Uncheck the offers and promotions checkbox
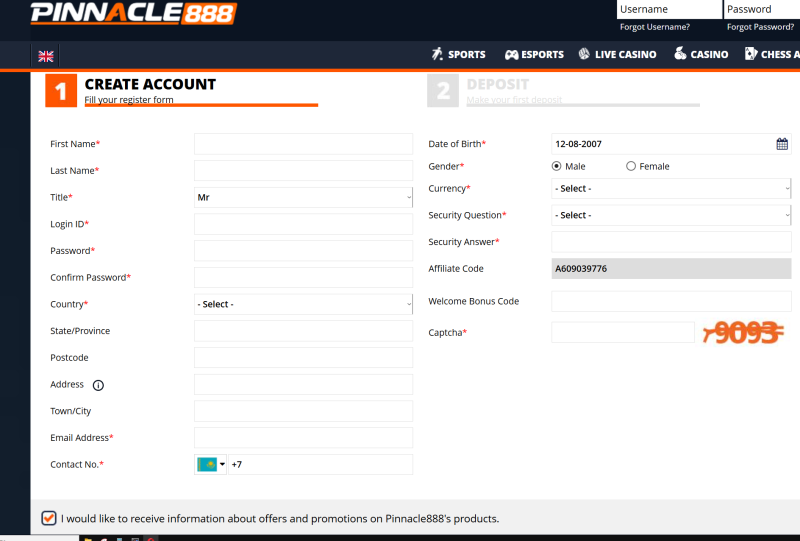Image resolution: width=800 pixels, height=541 pixels. click(49, 518)
